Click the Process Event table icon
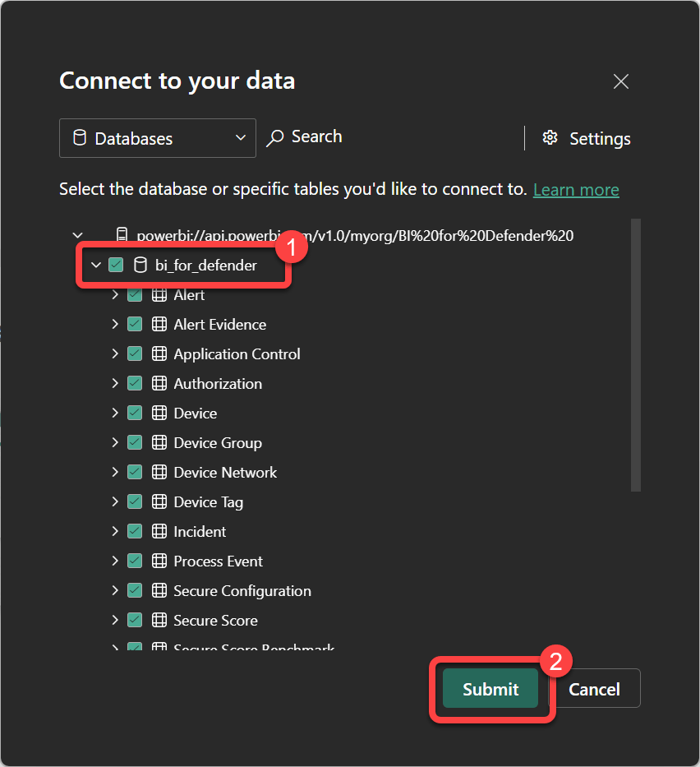 [x=159, y=561]
